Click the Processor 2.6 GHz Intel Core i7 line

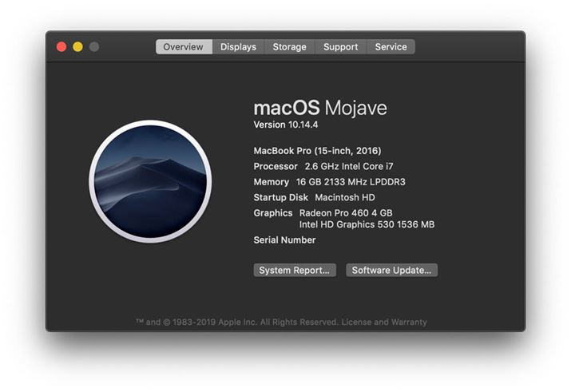323,167
